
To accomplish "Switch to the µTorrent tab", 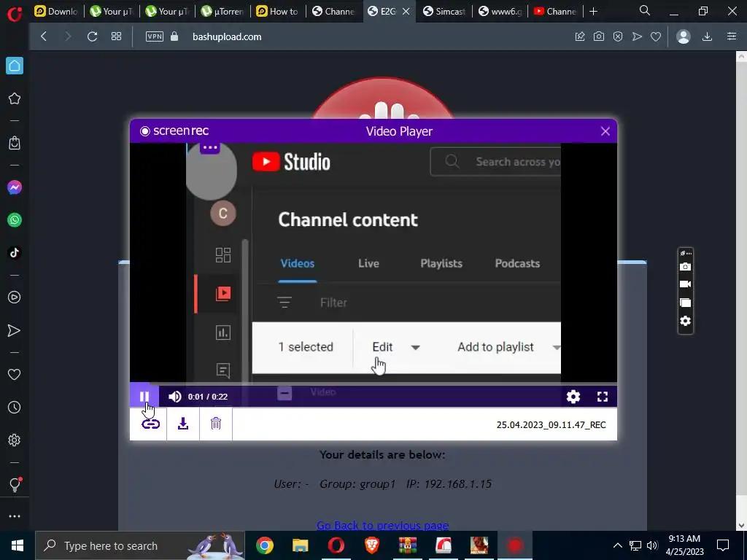I will [x=222, y=12].
